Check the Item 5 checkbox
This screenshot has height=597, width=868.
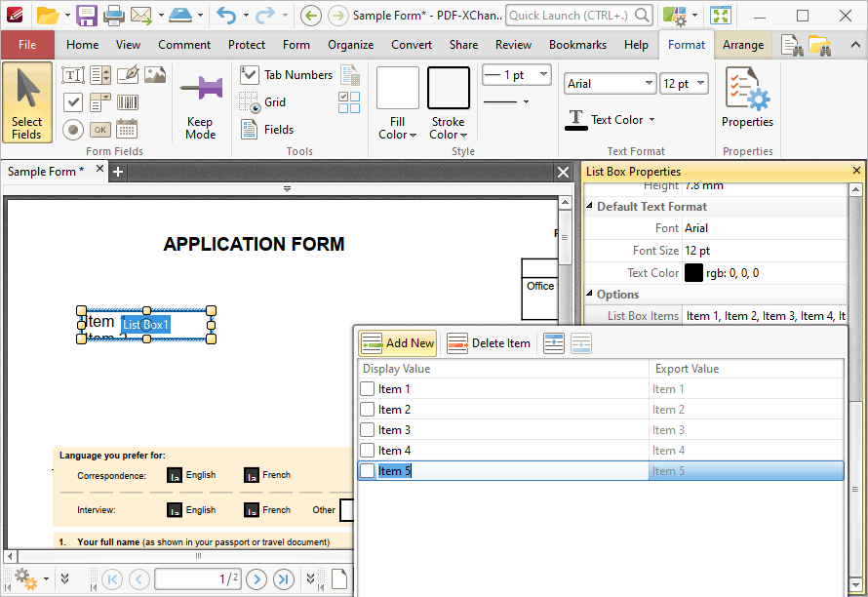(x=367, y=471)
